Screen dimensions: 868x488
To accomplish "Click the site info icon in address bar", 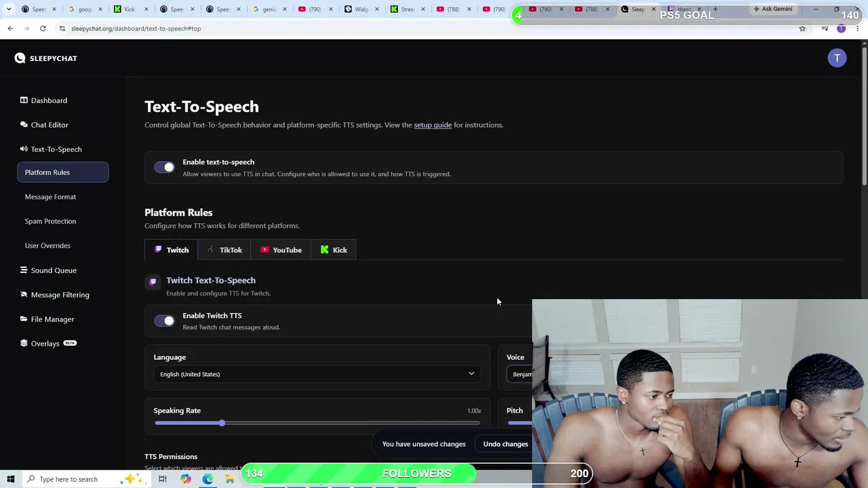I will coord(62,28).
